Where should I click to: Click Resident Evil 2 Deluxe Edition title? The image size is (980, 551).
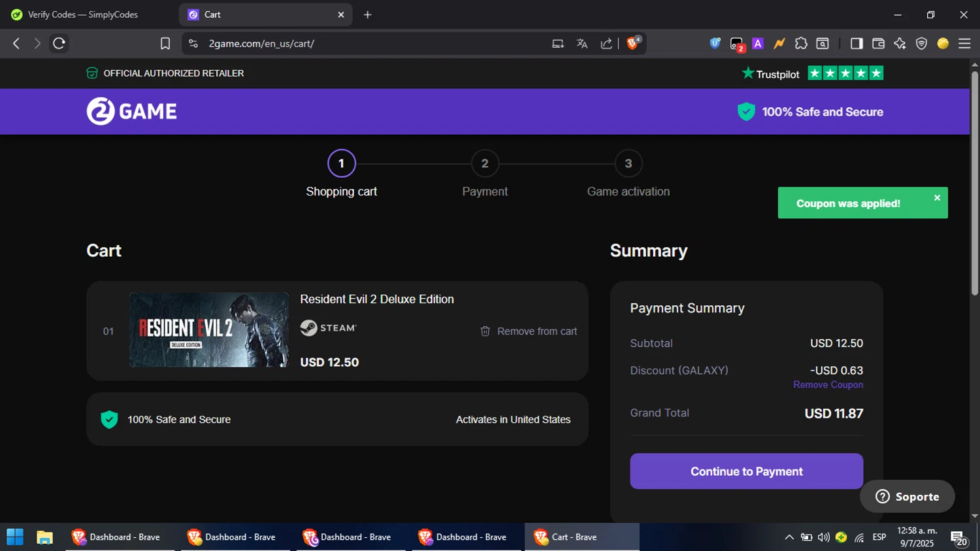[377, 299]
